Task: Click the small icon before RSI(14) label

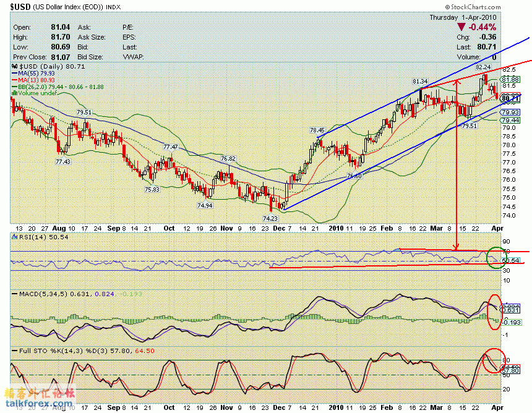Action: click(15, 237)
